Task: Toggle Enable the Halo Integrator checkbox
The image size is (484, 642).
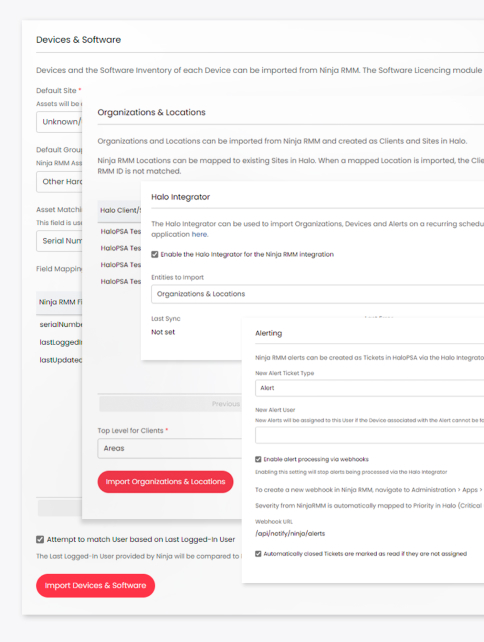Action: point(154,254)
